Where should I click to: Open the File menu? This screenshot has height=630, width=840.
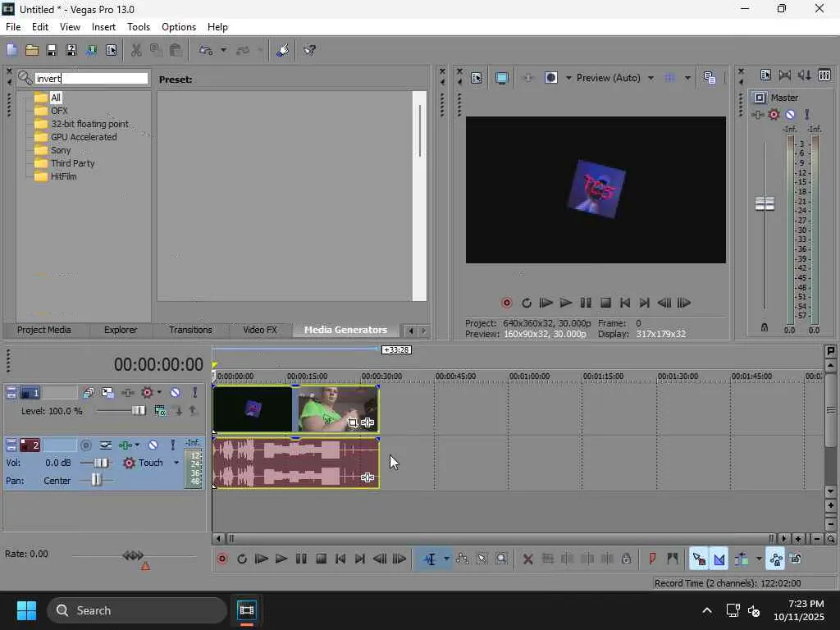point(13,27)
